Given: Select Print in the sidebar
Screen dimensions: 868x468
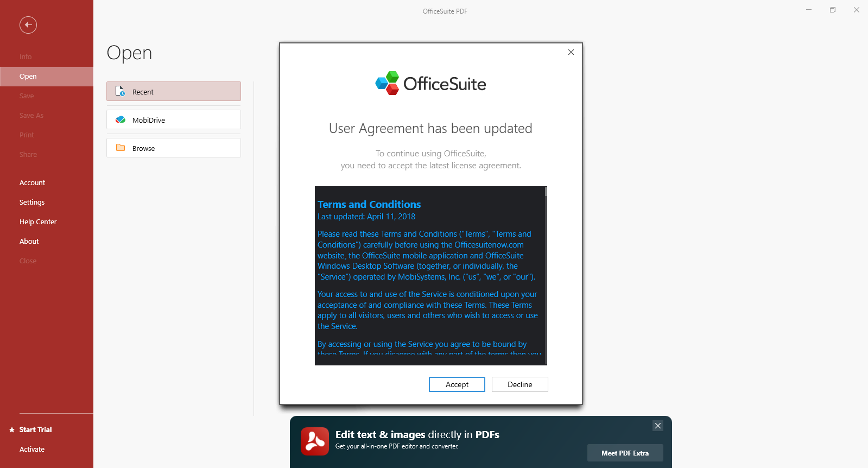Looking at the screenshot, I should (47, 135).
